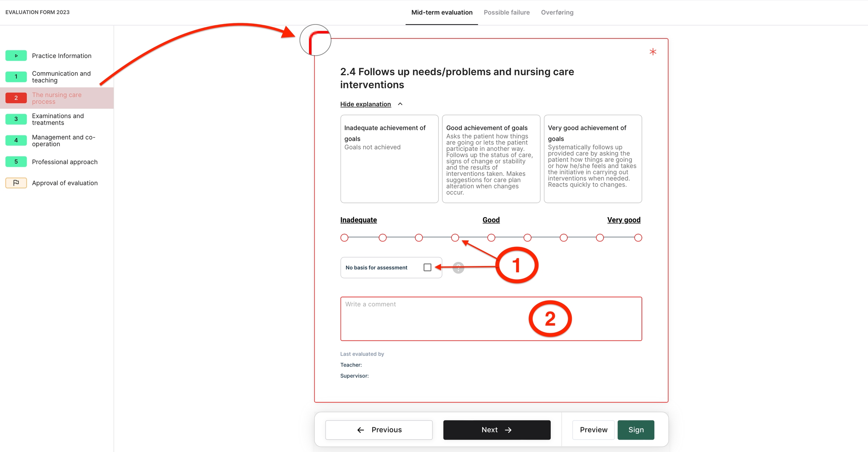868x452 pixels.
Task: Switch to the Possible failure tab
Action: pyautogui.click(x=506, y=12)
